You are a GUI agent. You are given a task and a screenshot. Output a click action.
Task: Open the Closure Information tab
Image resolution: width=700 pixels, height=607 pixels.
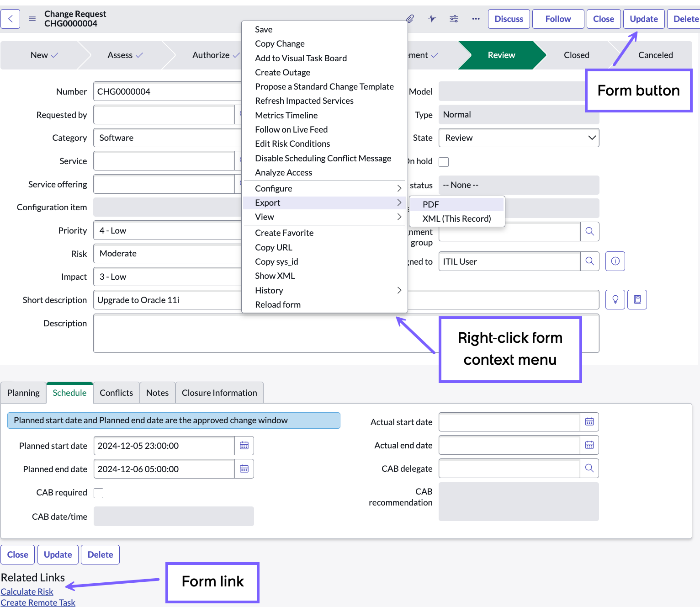219,393
